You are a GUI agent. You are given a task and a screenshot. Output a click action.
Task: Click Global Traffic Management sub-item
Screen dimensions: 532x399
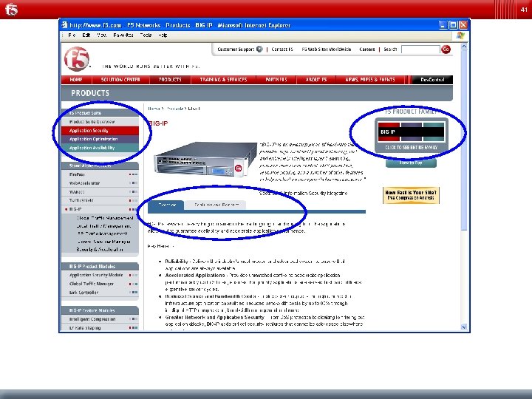pos(105,218)
